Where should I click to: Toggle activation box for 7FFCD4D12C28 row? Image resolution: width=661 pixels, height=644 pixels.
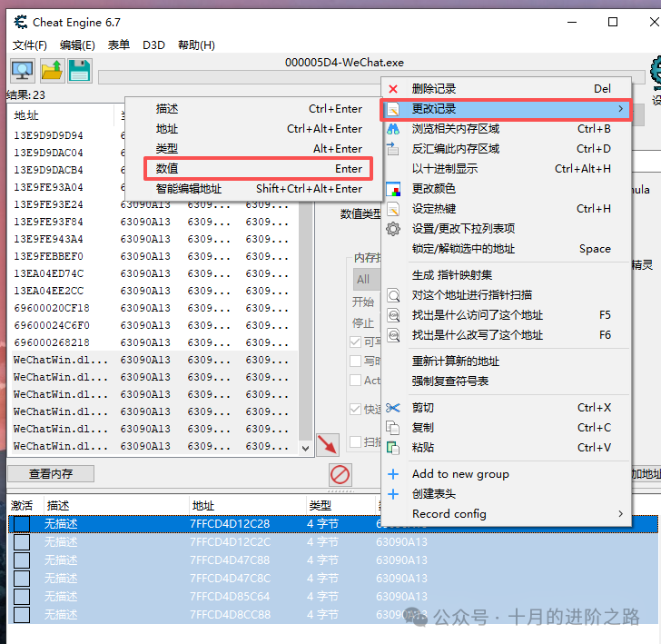coord(22,524)
